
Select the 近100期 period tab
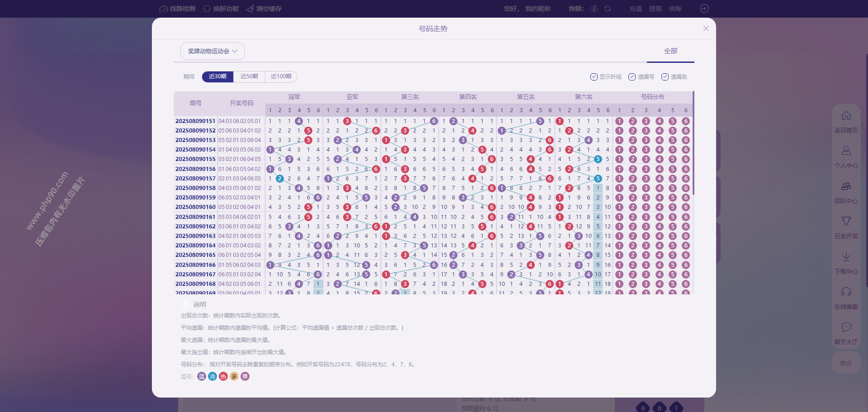(x=281, y=76)
